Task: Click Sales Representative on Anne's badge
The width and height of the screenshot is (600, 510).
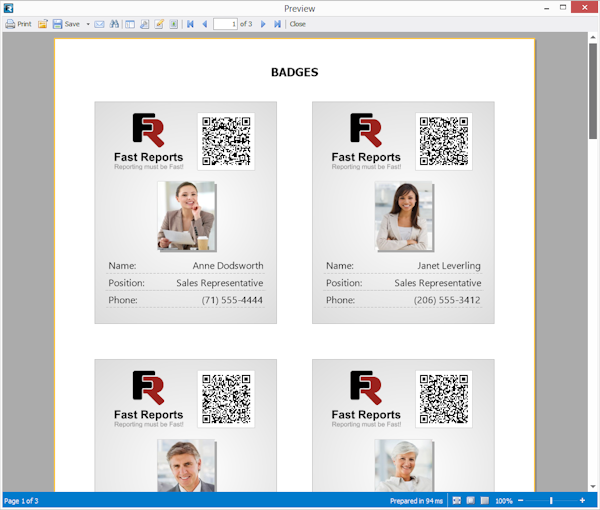Action: pos(220,283)
